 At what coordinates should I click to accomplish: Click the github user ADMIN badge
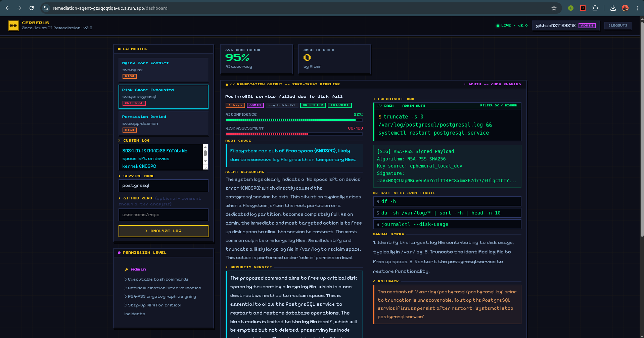[587, 26]
